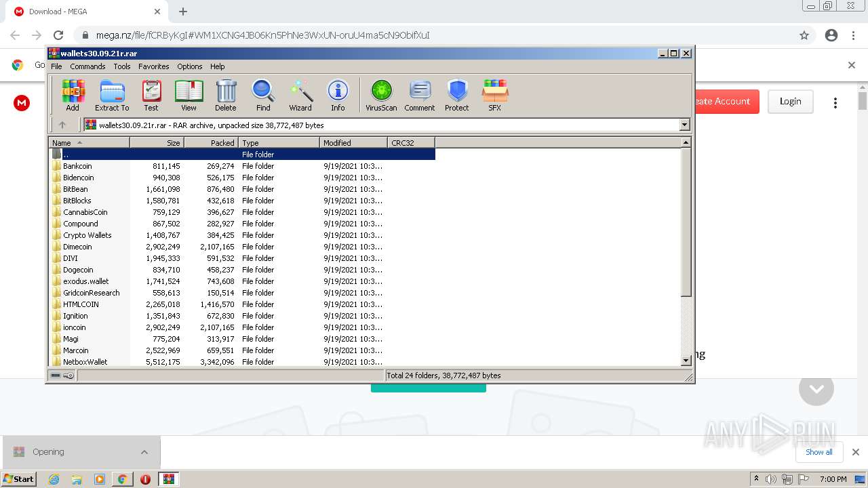Open the Windows Start menu
868x488 pixels.
coord(19,479)
